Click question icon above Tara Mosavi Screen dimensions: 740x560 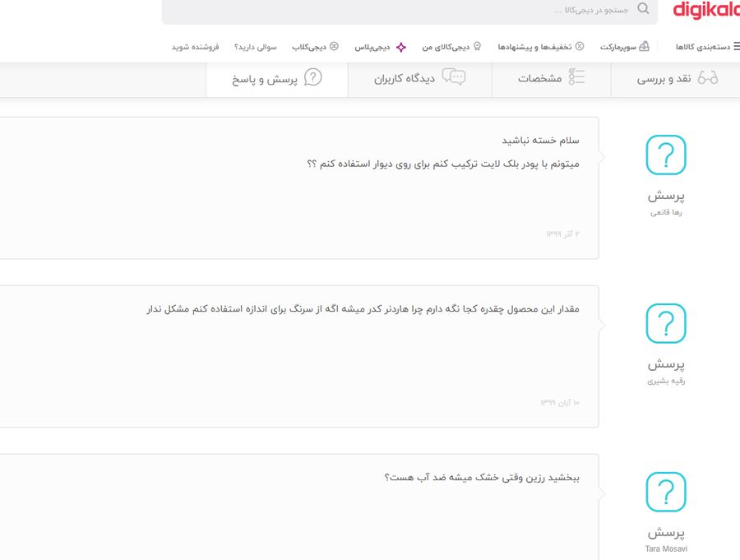tap(666, 492)
